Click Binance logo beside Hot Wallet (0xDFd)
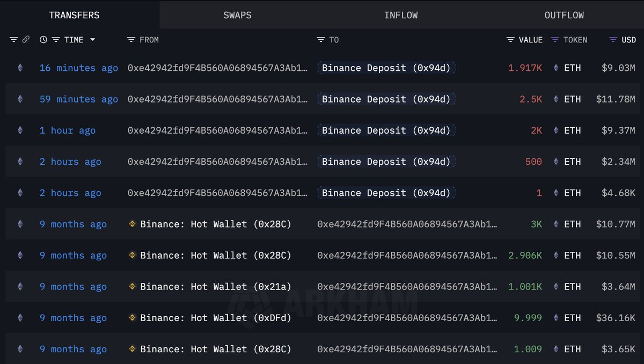The height and width of the screenshot is (364, 644). click(133, 317)
